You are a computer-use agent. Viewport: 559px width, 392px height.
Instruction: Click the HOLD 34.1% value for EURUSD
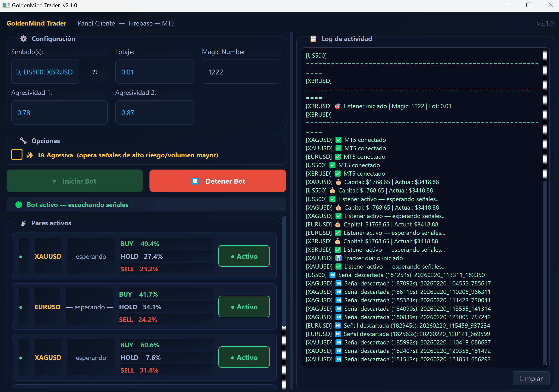pyautogui.click(x=140, y=307)
